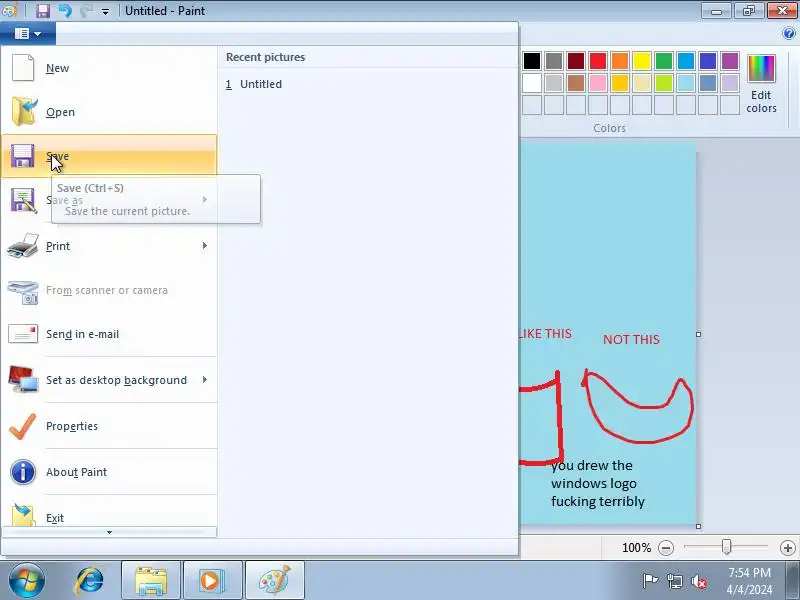Select the dark red color swatch
The height and width of the screenshot is (600, 800).
576,61
